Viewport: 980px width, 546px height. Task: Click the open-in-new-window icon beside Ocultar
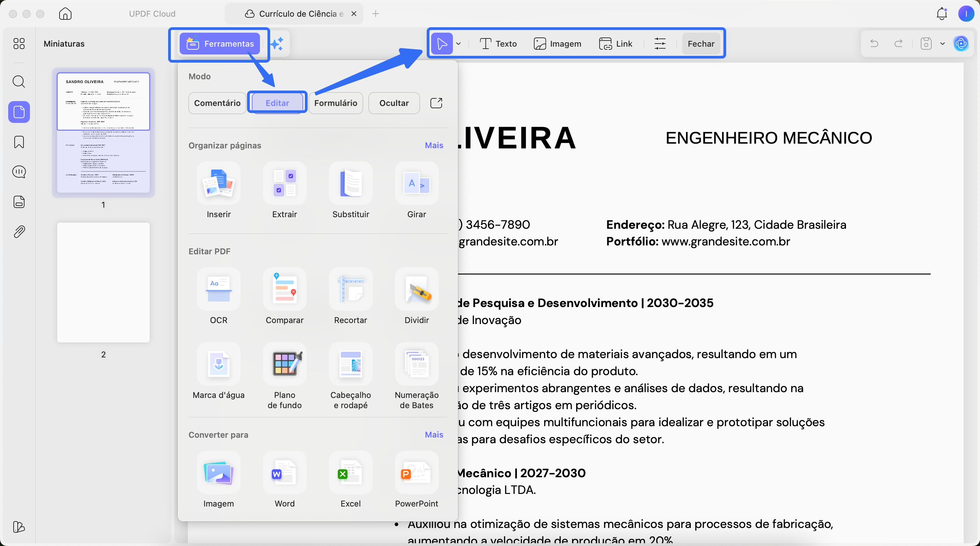pos(436,103)
